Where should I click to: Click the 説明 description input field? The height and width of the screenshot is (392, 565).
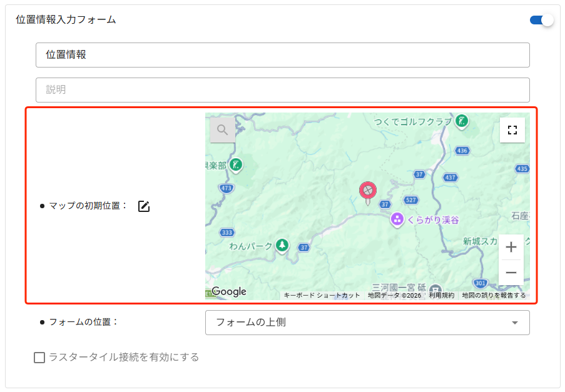point(283,90)
